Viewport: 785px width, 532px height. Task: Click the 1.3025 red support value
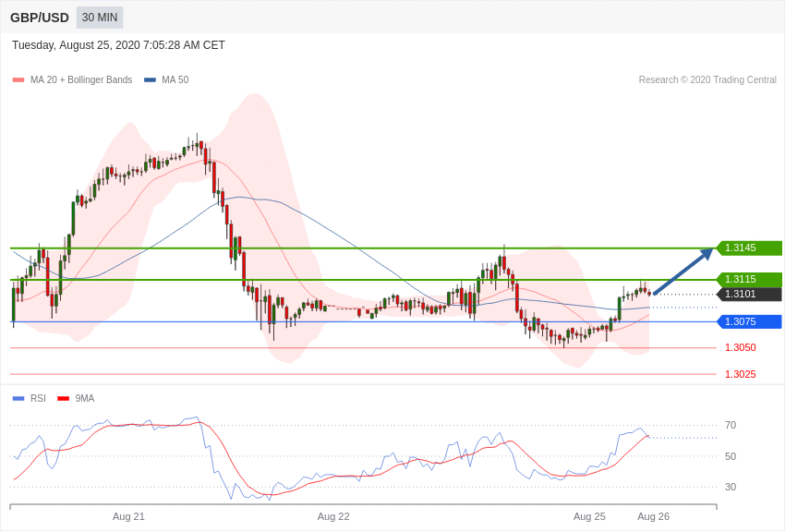click(x=741, y=374)
